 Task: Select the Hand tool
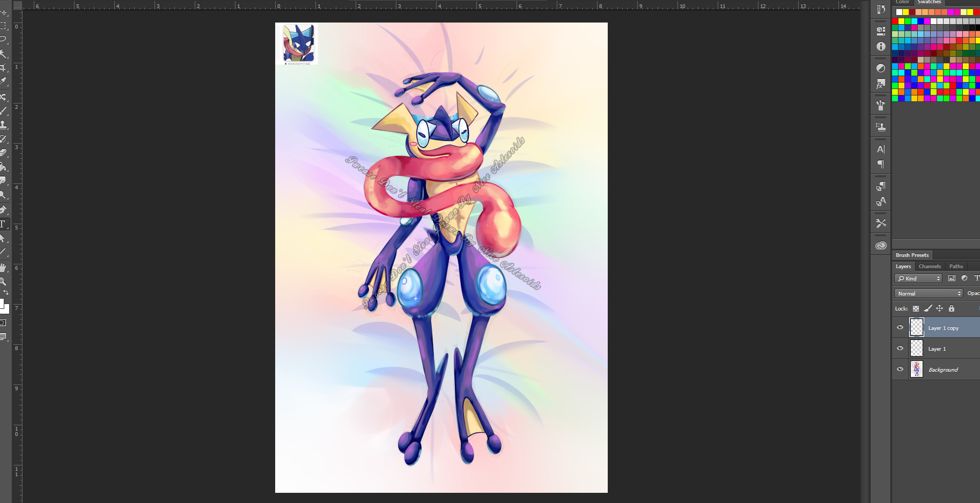coord(3,267)
